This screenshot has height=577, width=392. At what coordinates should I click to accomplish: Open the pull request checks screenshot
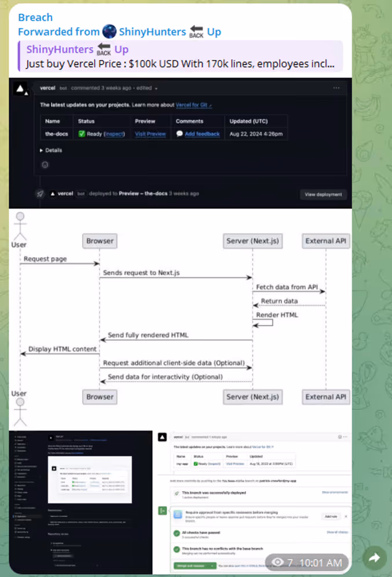click(252, 502)
